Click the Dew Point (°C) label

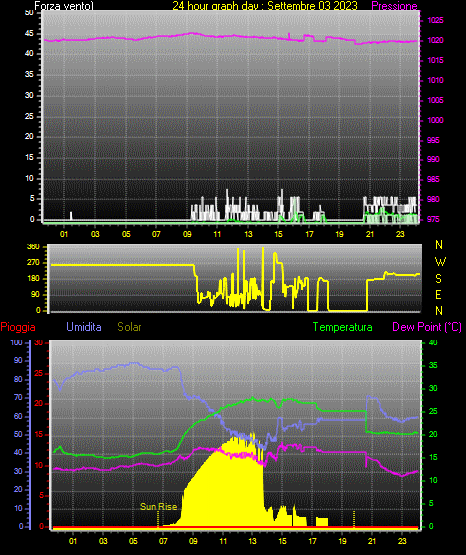427,327
